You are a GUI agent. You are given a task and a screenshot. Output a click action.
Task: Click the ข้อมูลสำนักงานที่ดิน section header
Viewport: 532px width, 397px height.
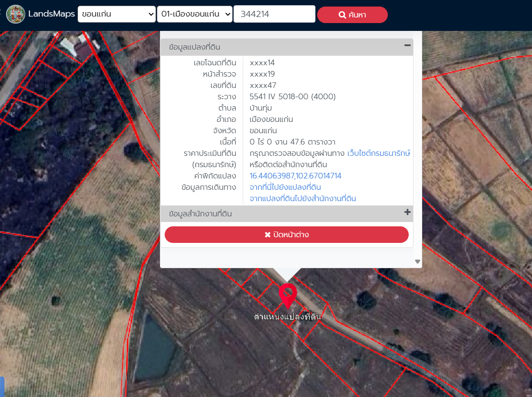[200, 214]
